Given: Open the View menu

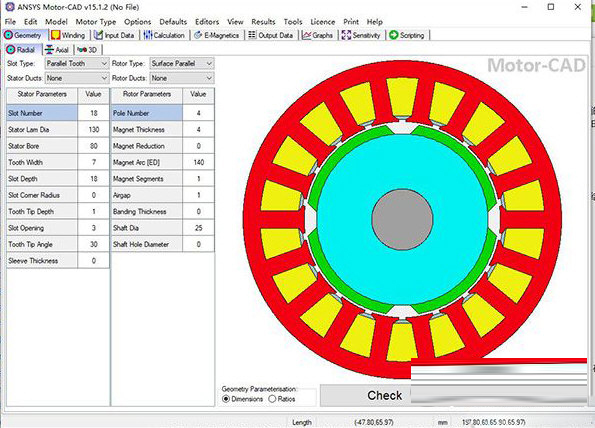Looking at the screenshot, I should 235,22.
